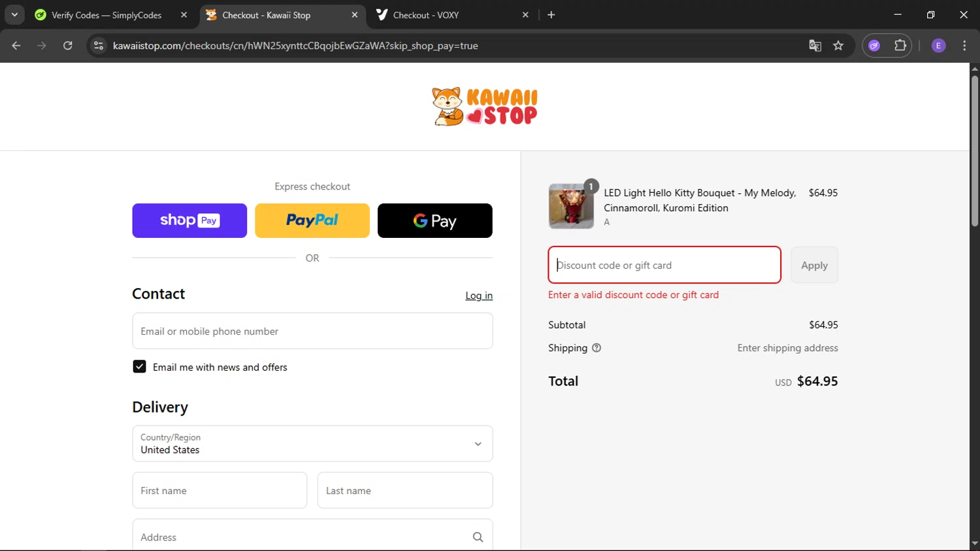
Task: Bookmark this page with star icon
Action: (838, 46)
